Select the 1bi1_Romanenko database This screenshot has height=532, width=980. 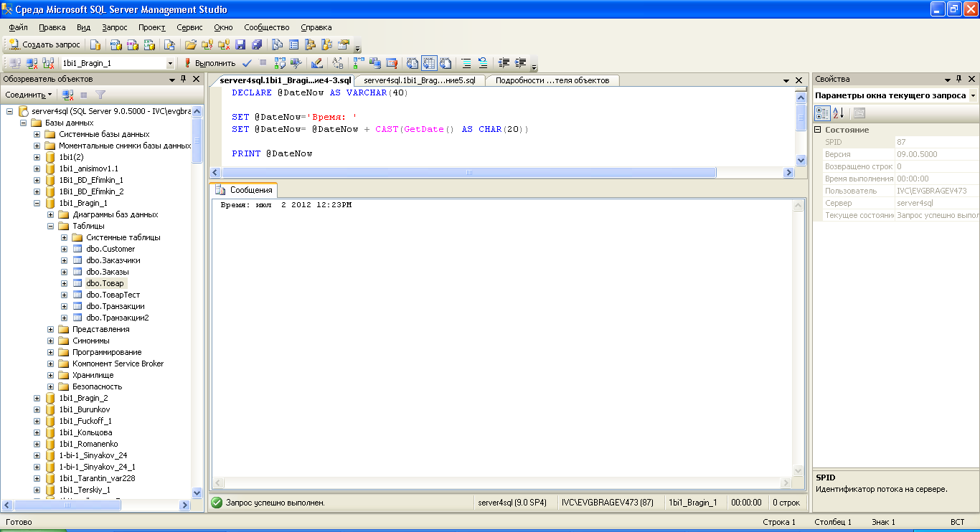coord(88,444)
